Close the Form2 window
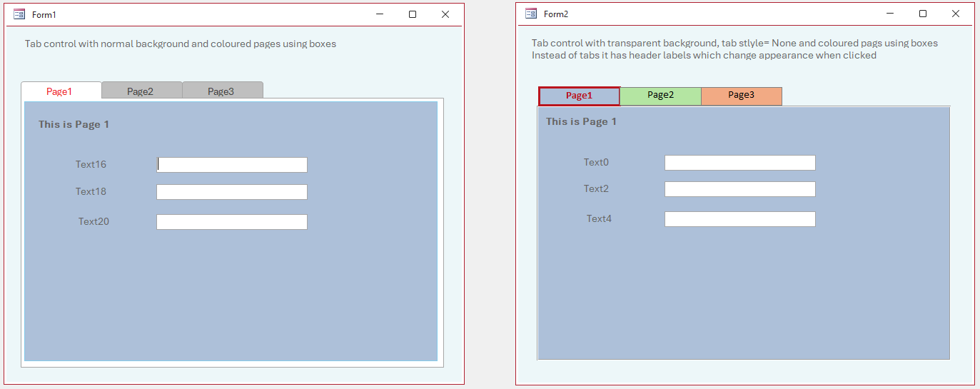This screenshot has height=389, width=980. pos(956,14)
